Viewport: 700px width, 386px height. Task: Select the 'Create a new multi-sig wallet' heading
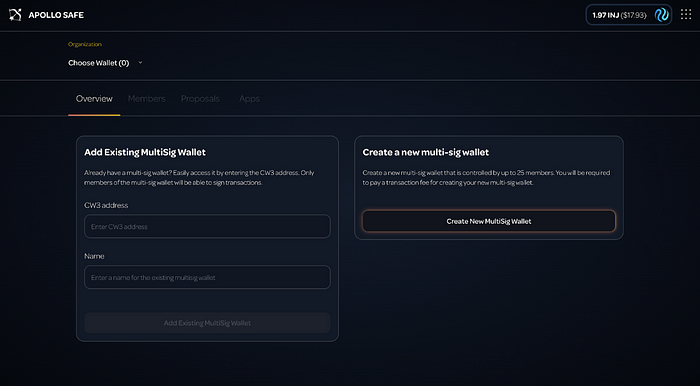pos(425,152)
